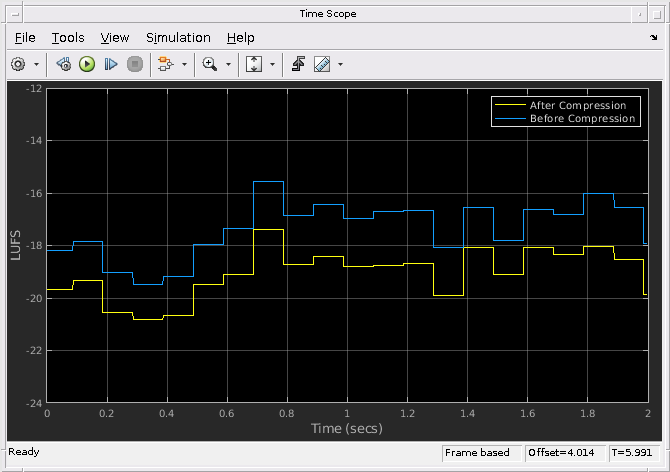Dock the scope with the arrow icon
The width and height of the screenshot is (670, 472).
(653, 38)
